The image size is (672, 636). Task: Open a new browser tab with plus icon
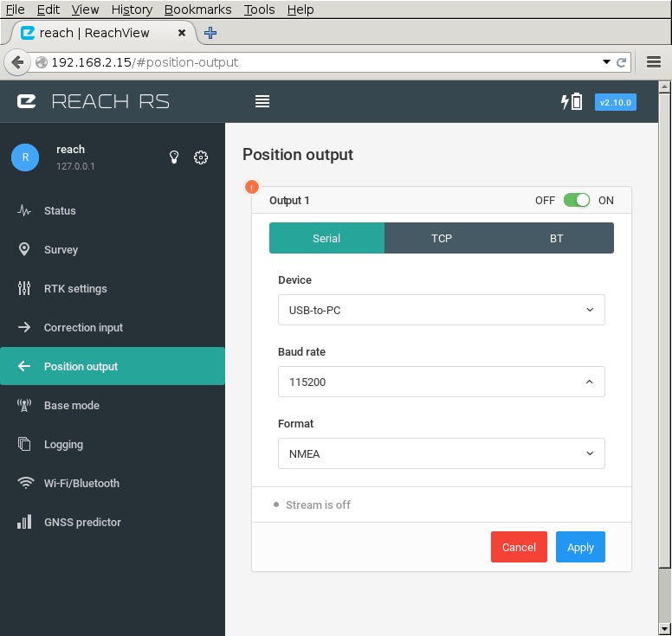point(210,33)
